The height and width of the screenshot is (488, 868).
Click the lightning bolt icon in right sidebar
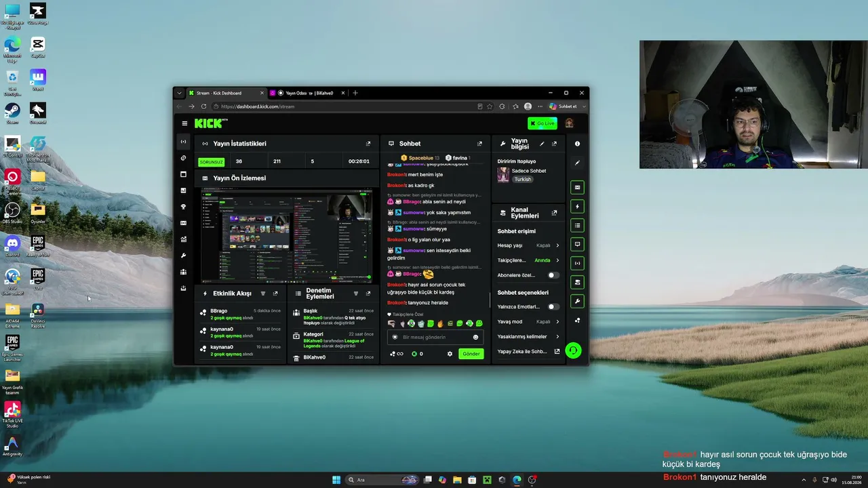(x=577, y=206)
